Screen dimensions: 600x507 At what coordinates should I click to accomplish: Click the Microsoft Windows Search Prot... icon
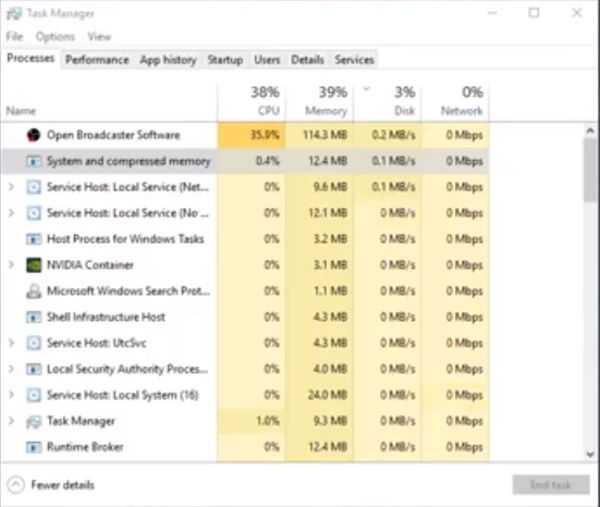(33, 291)
